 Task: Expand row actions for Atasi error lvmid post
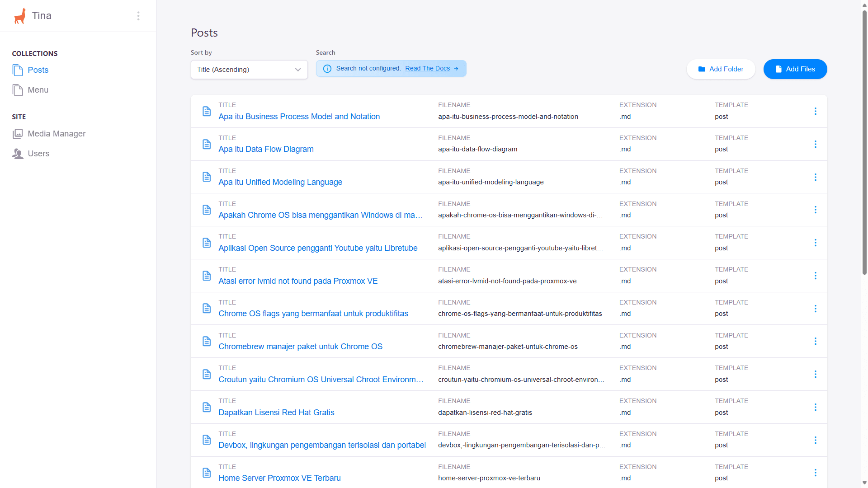point(815,276)
